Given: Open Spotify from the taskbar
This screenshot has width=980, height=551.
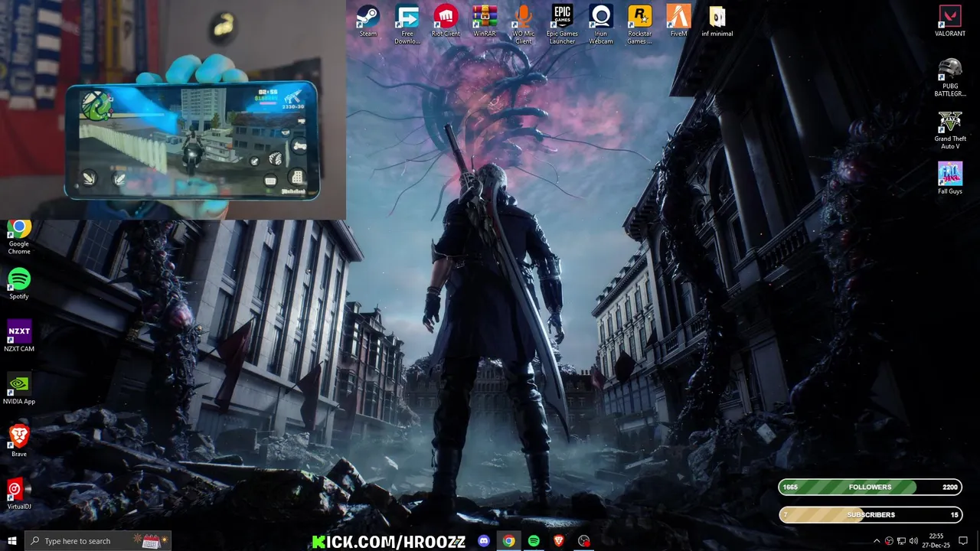Looking at the screenshot, I should pos(534,541).
